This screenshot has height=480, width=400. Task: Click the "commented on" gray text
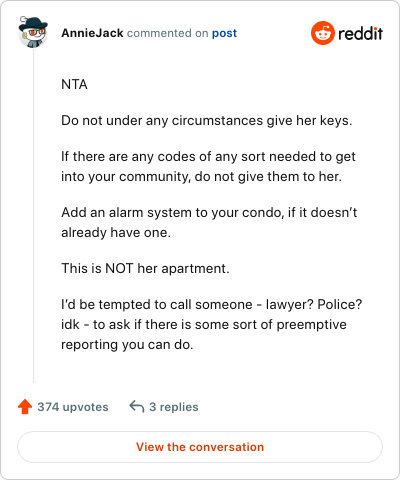point(168,33)
